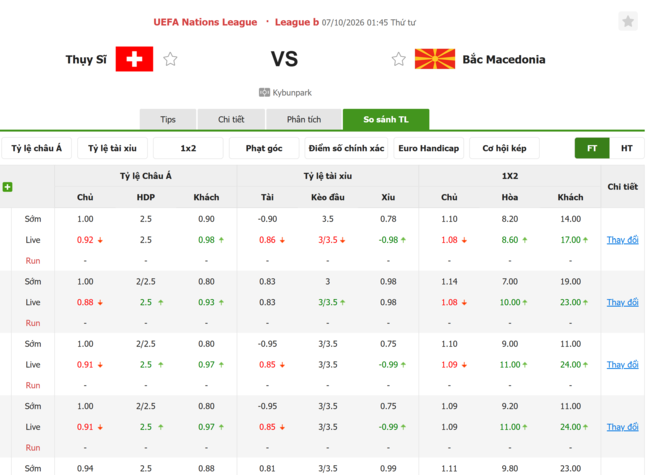Switch to FT full-time odds
Viewport: 650px width, 475px height.
pyautogui.click(x=592, y=148)
